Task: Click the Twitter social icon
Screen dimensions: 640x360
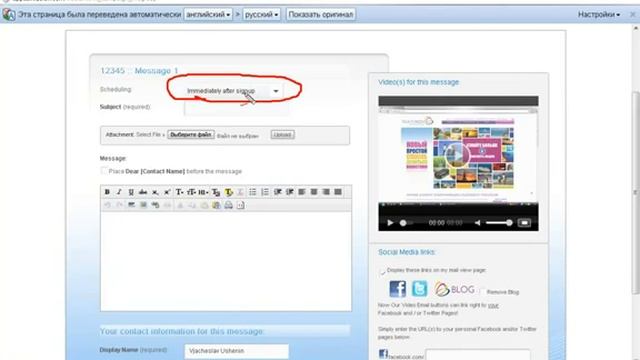Action: coord(420,289)
